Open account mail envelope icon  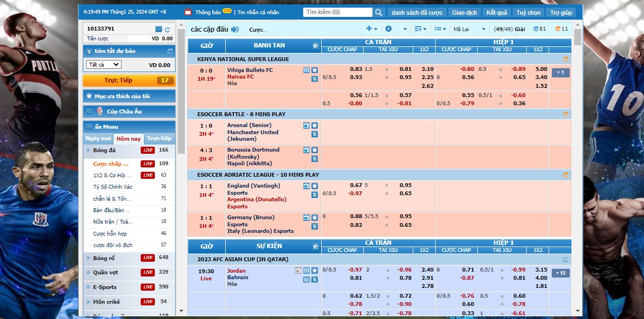tap(159, 29)
